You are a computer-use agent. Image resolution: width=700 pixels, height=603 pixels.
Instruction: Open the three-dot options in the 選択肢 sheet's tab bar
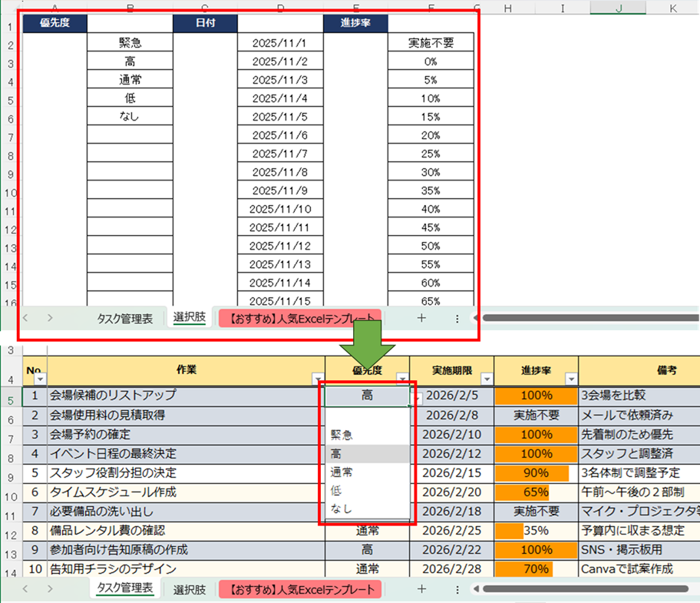457,318
